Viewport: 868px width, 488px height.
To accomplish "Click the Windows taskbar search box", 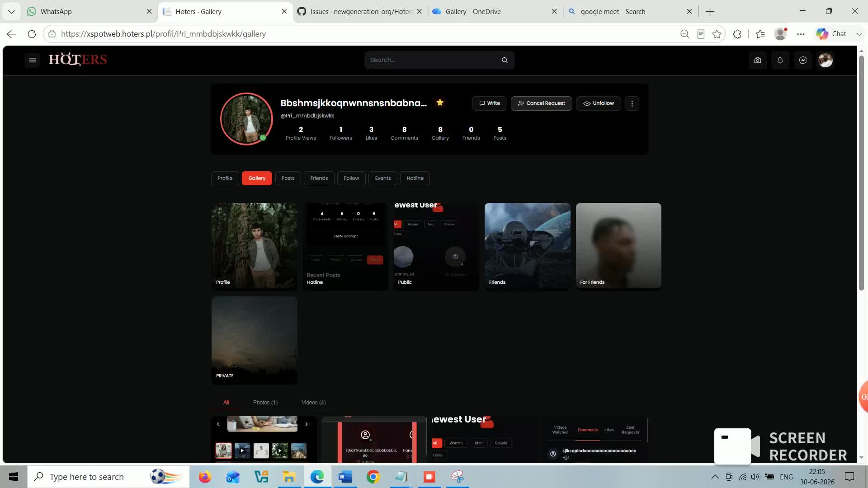I will 108,477.
